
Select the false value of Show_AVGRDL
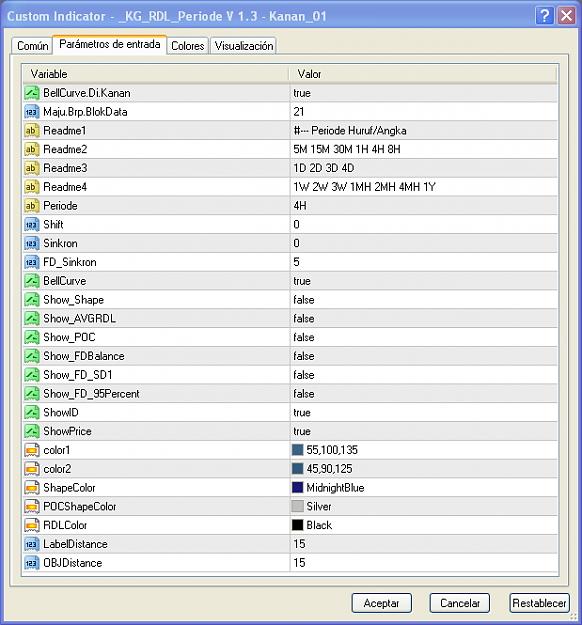click(x=303, y=318)
